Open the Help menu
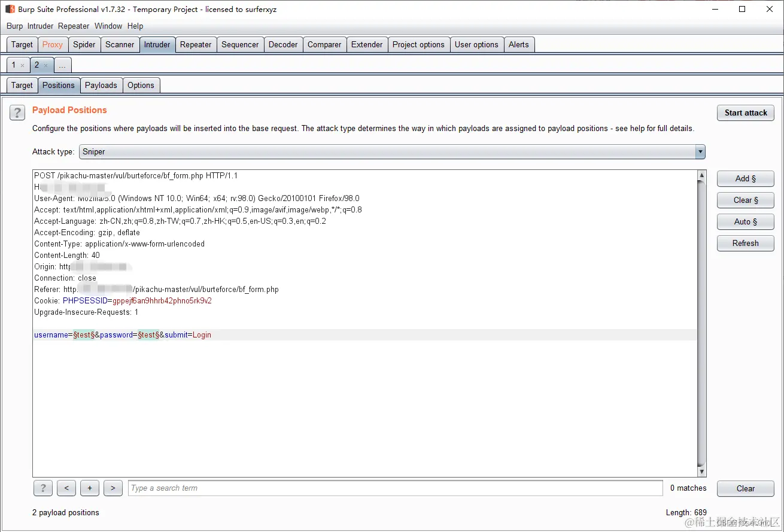The image size is (784, 532). 135,26
